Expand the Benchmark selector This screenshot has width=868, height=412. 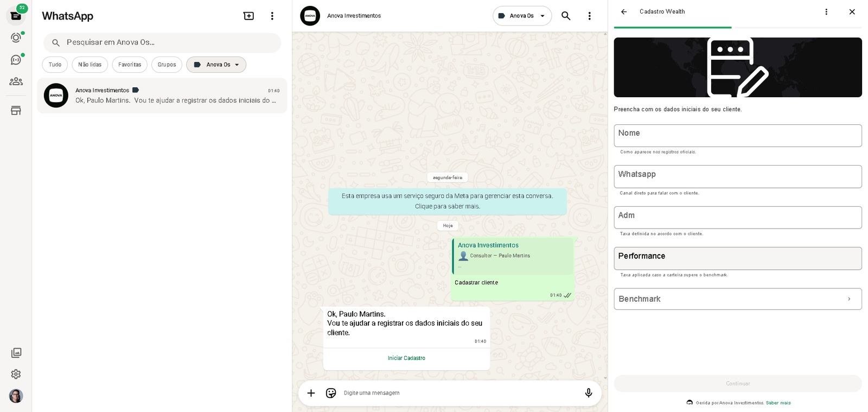[737, 299]
